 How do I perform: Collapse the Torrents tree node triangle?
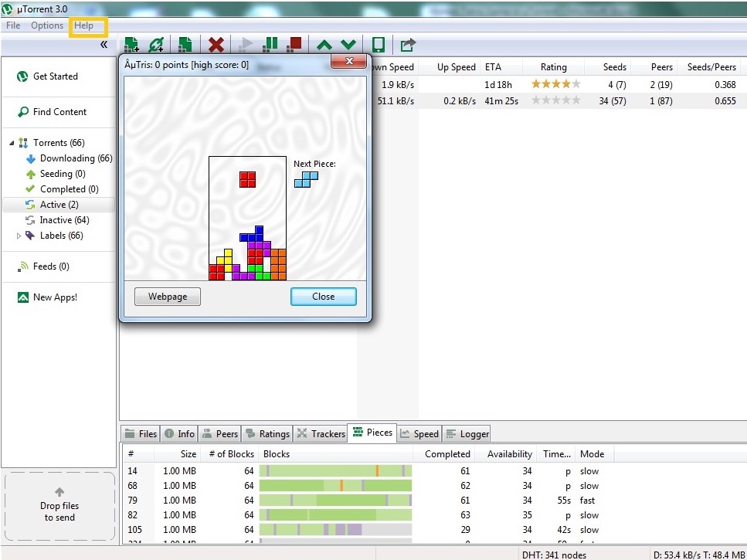tap(12, 143)
